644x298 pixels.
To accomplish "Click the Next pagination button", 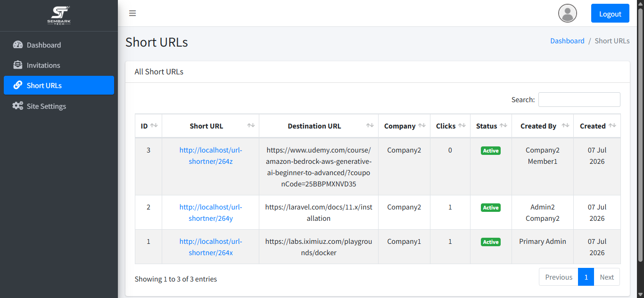I will click(607, 277).
